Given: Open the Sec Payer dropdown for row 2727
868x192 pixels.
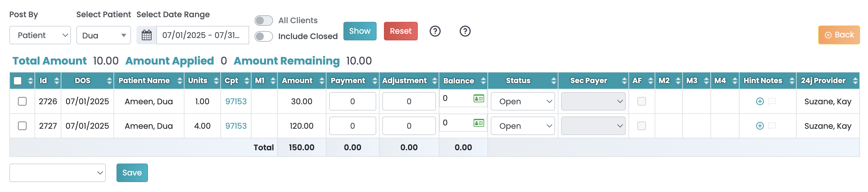Looking at the screenshot, I should pyautogui.click(x=593, y=126).
